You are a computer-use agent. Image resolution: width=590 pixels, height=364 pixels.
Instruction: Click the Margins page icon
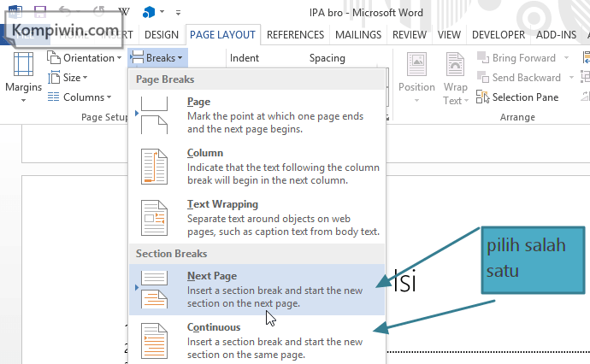pos(23,64)
